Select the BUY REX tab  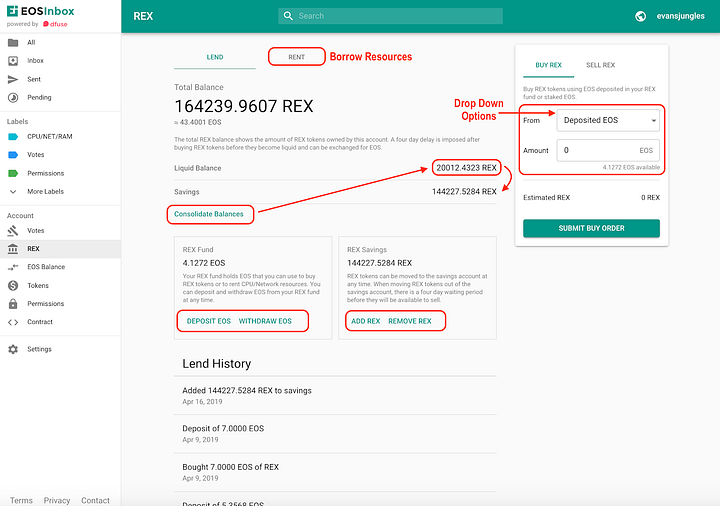(548, 65)
